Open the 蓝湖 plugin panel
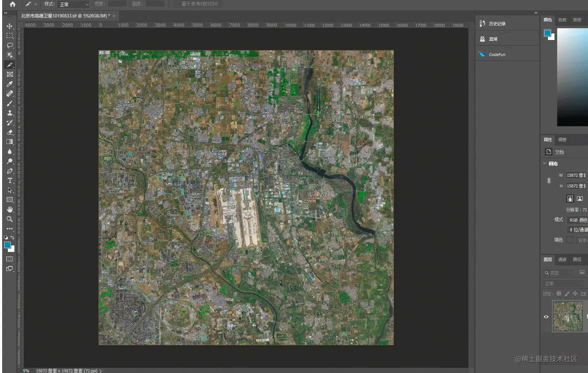The width and height of the screenshot is (588, 373). click(x=507, y=39)
